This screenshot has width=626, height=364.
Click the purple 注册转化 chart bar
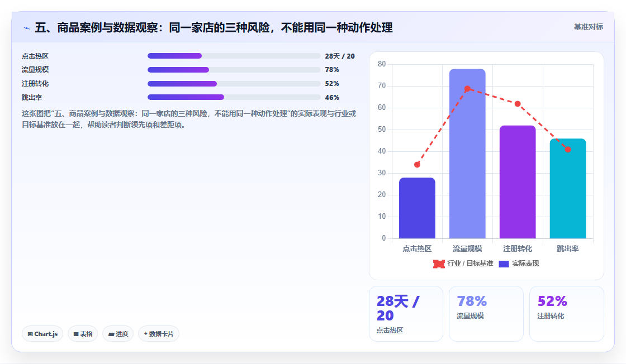[x=518, y=182]
